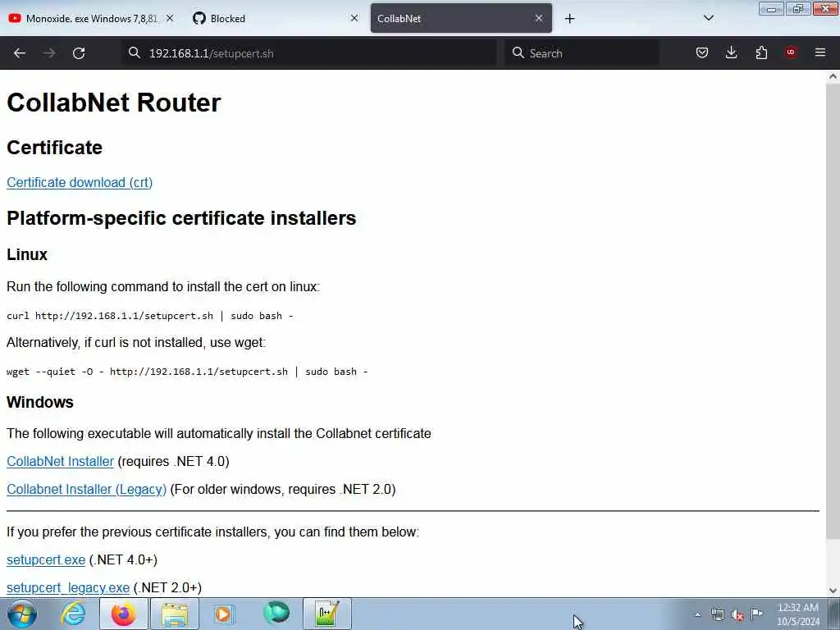Click scrollbar up arrow on page
Viewport: 840px width, 630px height.
pyautogui.click(x=833, y=76)
